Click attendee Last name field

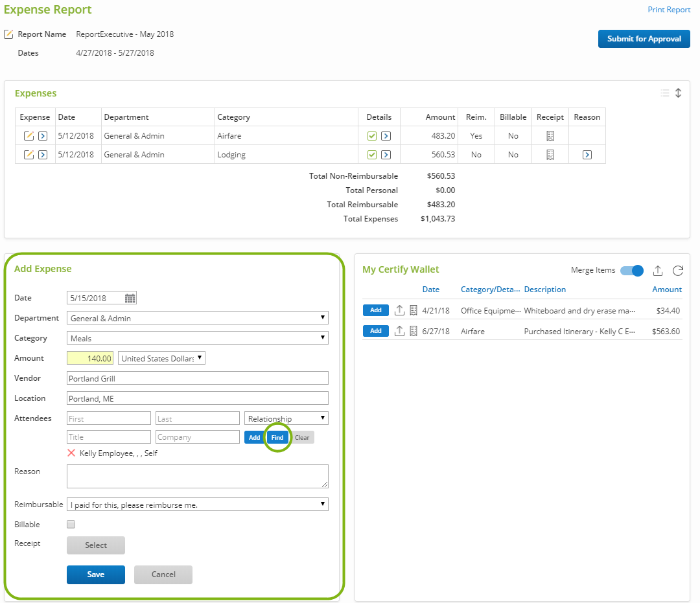197,418
